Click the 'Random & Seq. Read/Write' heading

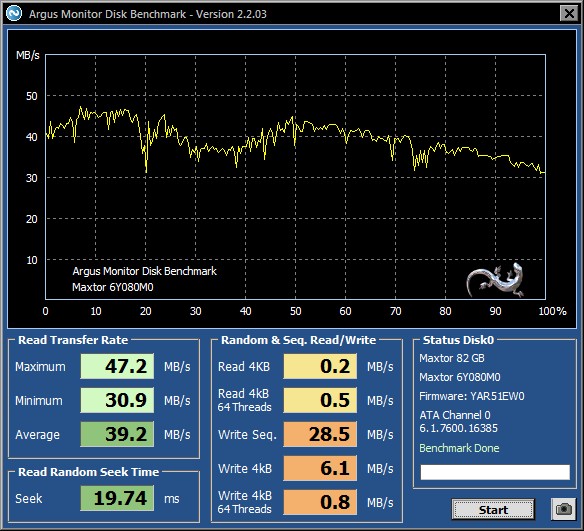click(299, 340)
